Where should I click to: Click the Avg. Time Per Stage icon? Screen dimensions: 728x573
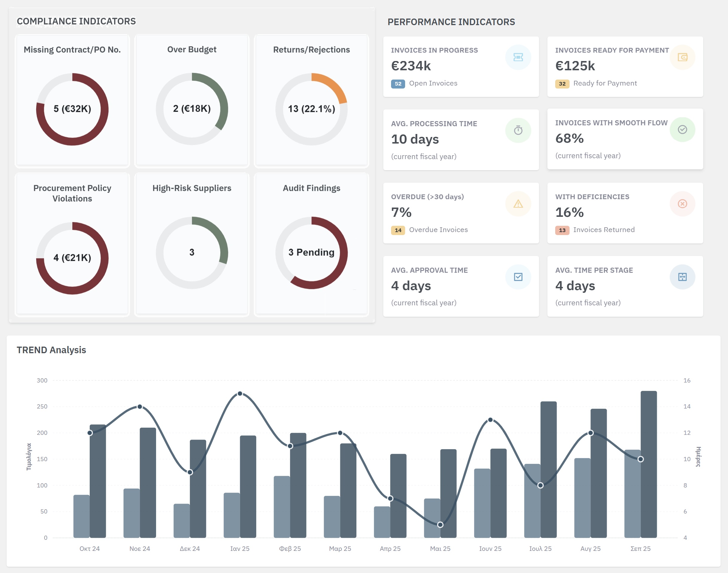pyautogui.click(x=682, y=277)
